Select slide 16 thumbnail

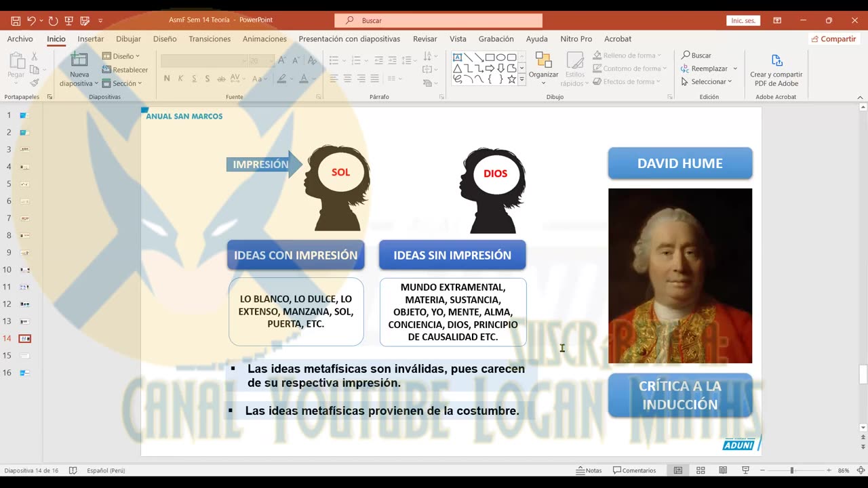click(25, 373)
